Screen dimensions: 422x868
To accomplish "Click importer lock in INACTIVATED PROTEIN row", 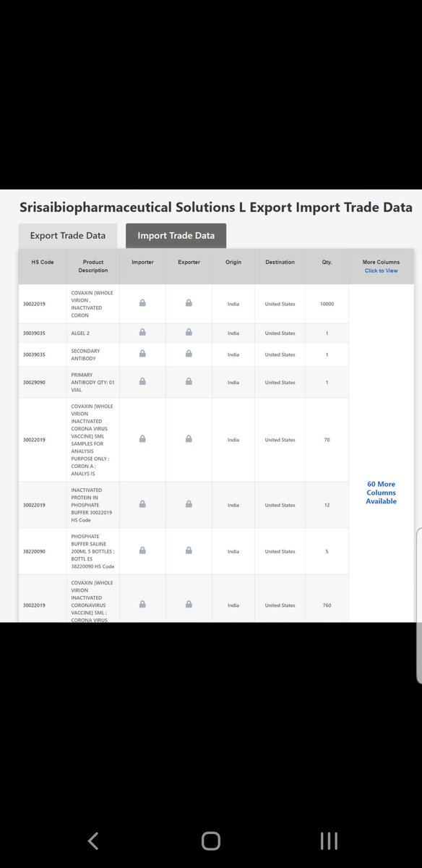I will 142,504.
